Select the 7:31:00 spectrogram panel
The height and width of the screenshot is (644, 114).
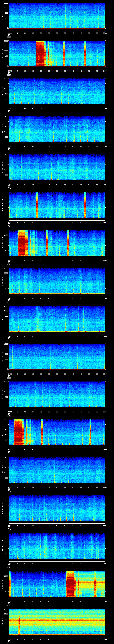coord(57,357)
